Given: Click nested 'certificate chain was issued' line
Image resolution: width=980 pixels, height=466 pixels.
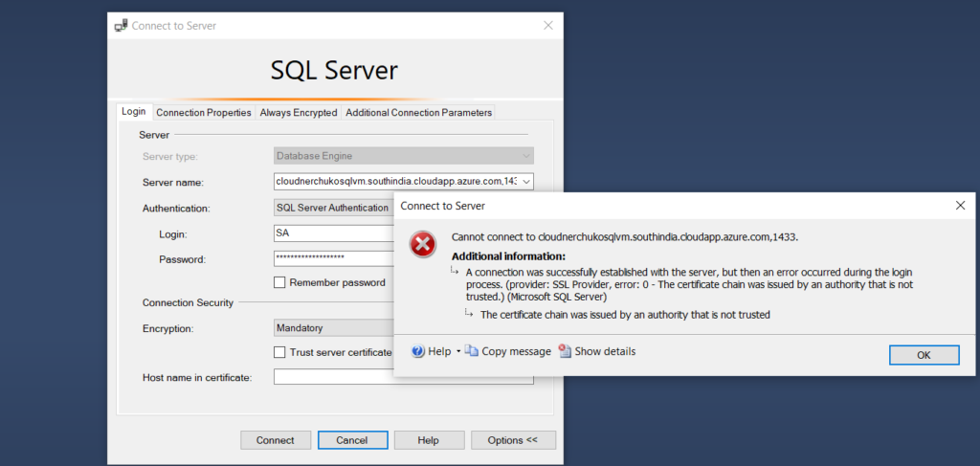Looking at the screenshot, I should (625, 315).
